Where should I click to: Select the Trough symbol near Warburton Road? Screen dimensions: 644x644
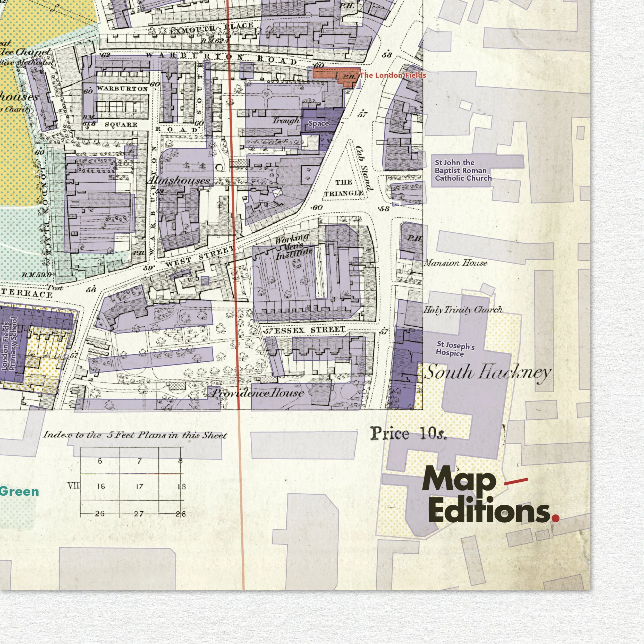pos(286,121)
